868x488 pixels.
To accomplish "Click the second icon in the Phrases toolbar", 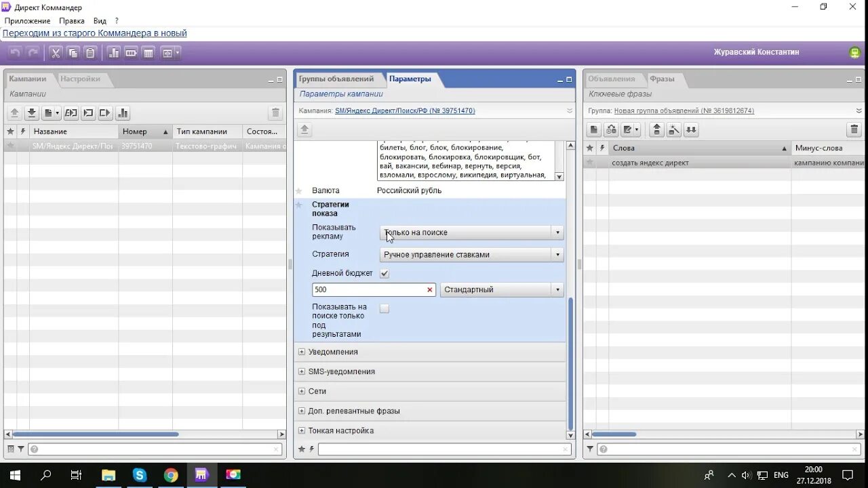I will click(611, 129).
